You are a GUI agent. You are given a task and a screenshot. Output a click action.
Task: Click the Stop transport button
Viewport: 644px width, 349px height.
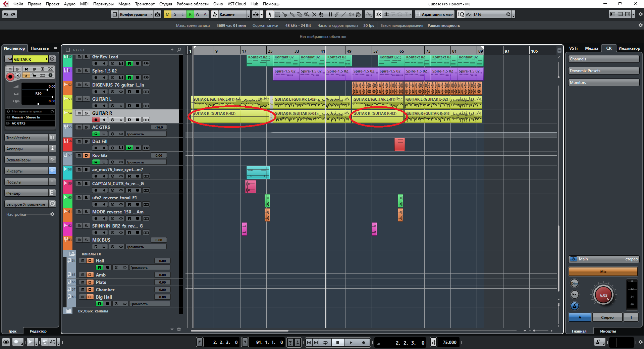(x=338, y=342)
